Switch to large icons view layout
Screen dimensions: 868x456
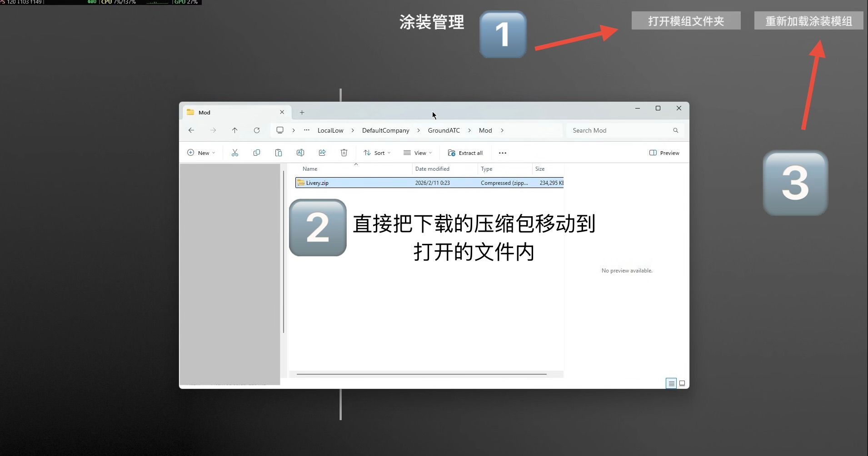[x=682, y=383]
